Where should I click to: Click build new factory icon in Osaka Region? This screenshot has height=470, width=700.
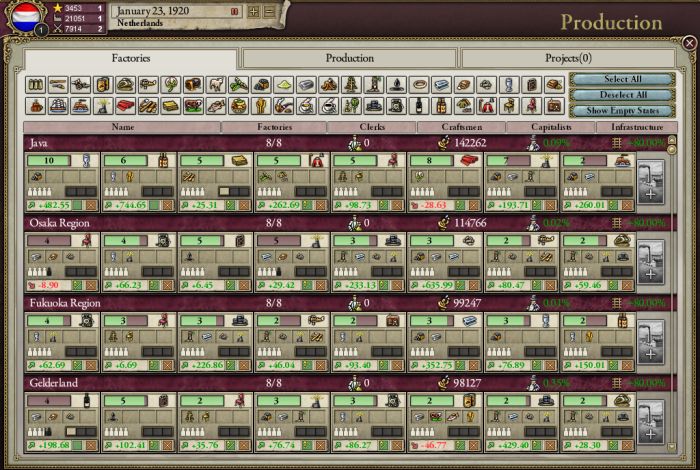[x=649, y=264]
